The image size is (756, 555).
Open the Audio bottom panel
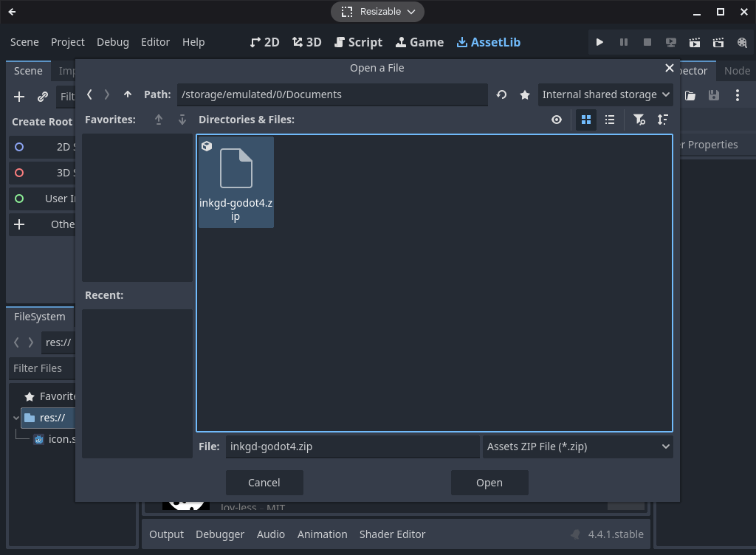[271, 534]
